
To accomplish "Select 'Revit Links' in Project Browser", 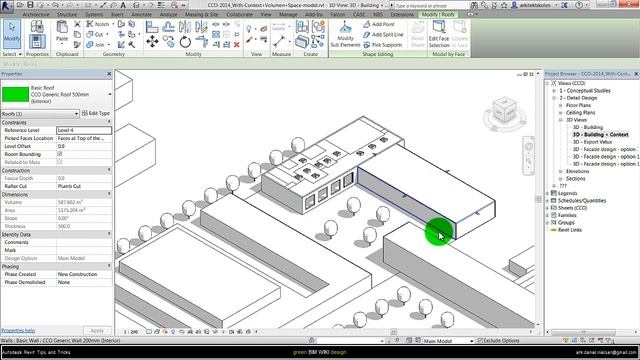I will 570,230.
